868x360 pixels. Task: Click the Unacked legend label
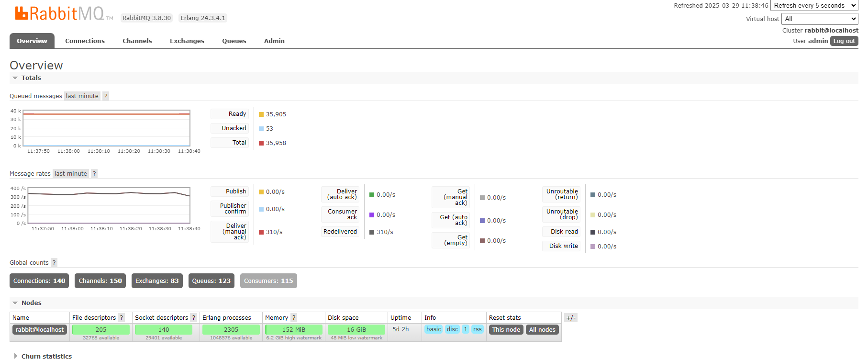click(230, 128)
